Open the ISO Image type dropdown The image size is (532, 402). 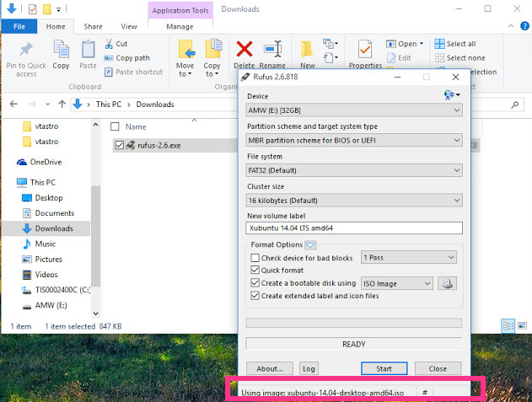point(397,283)
